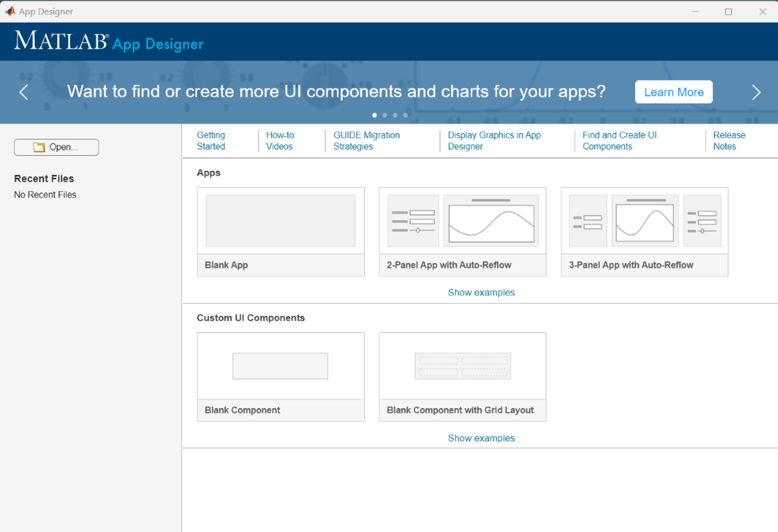Select the first banner pagination dot

(374, 115)
